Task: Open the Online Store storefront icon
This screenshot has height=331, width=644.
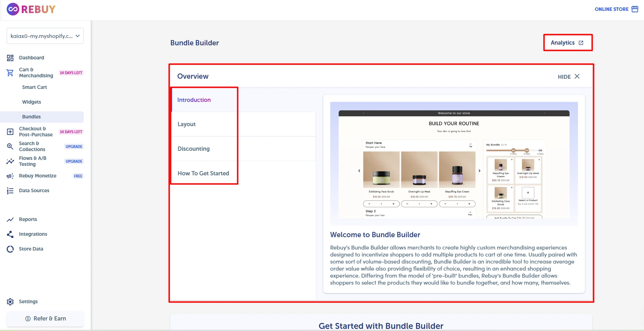Action: pyautogui.click(x=635, y=9)
